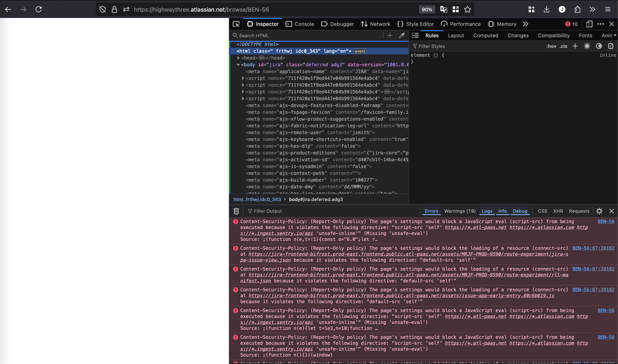Toggle the Warnings (19) filter
This screenshot has width=618, height=364.
click(460, 211)
